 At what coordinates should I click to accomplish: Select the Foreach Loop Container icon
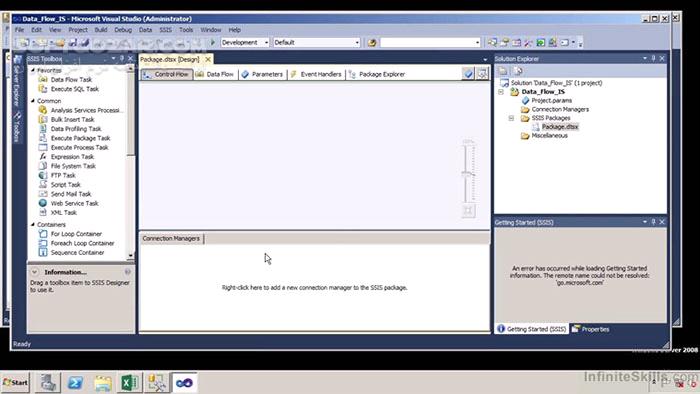43,243
